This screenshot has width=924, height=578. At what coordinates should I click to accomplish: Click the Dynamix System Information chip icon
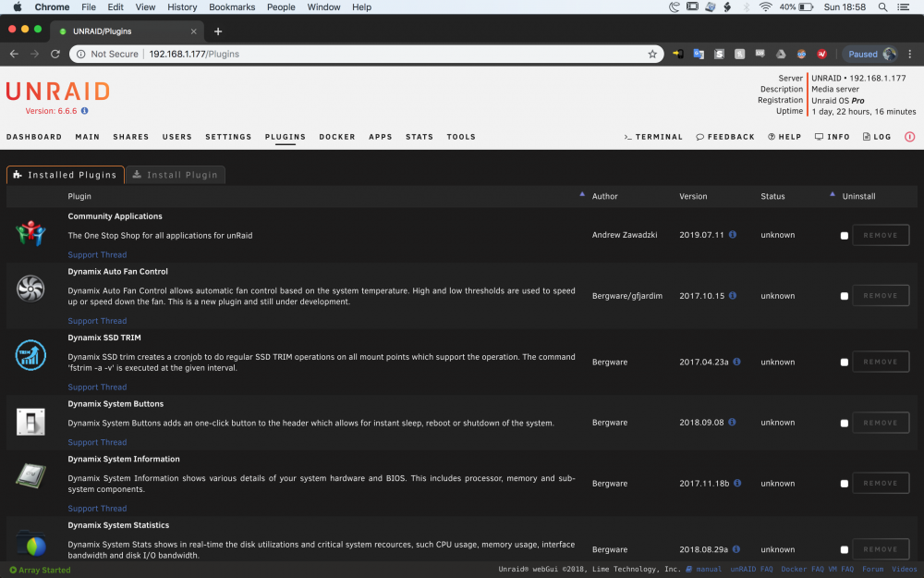(30, 475)
